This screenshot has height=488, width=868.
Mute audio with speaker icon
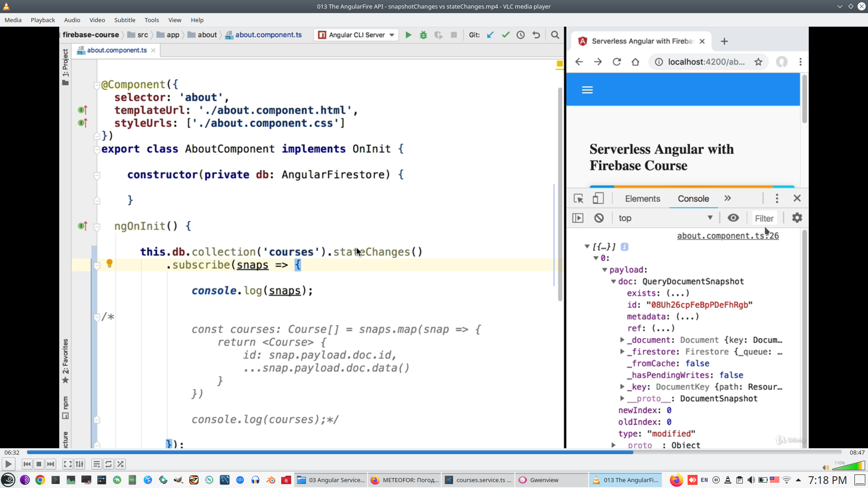coord(826,468)
